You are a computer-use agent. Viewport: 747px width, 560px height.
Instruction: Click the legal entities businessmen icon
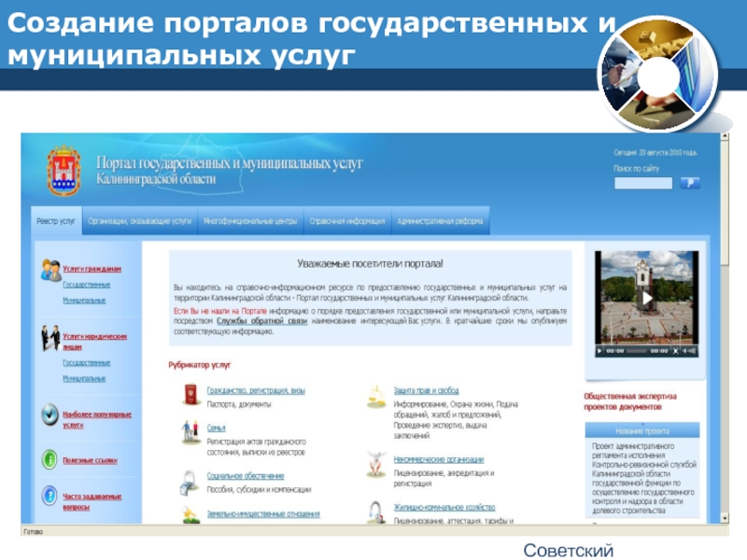pos(50,338)
